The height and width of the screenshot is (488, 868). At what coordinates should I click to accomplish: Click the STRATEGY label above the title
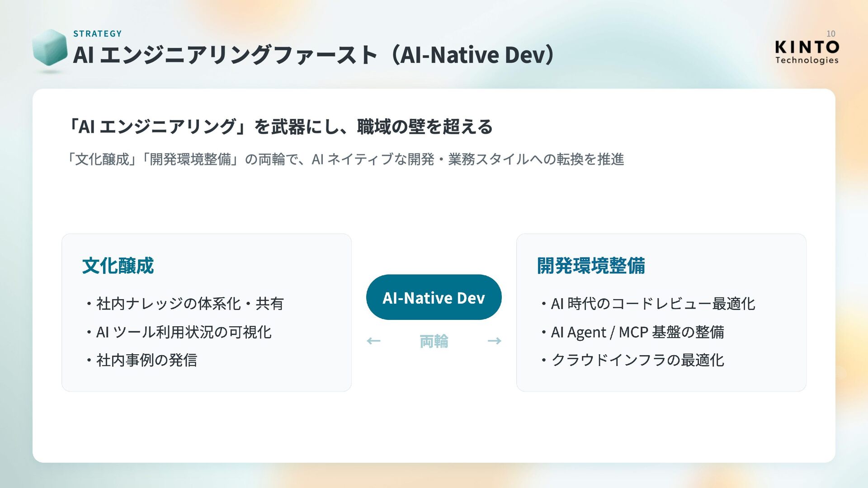98,34
